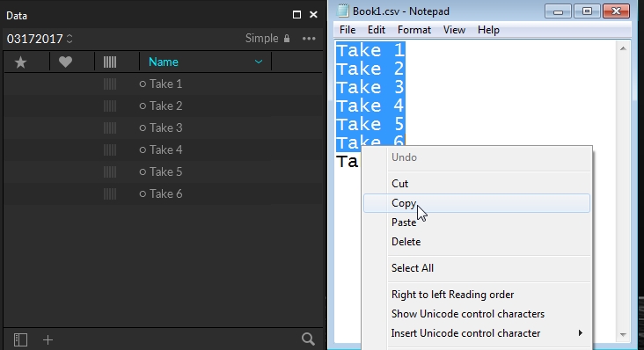Image resolution: width=644 pixels, height=350 pixels.
Task: Click Notepad scrollbar down arrow
Action: [x=623, y=335]
